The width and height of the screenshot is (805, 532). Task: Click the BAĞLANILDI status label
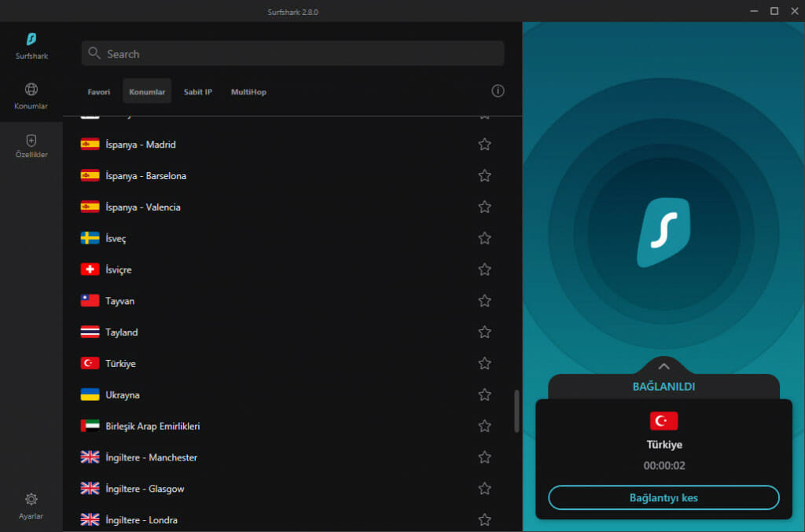click(663, 387)
